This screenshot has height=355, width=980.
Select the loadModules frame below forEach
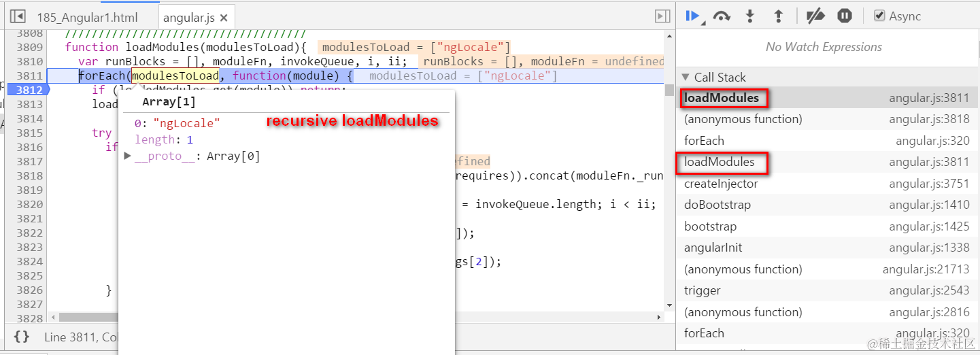tap(827, 162)
